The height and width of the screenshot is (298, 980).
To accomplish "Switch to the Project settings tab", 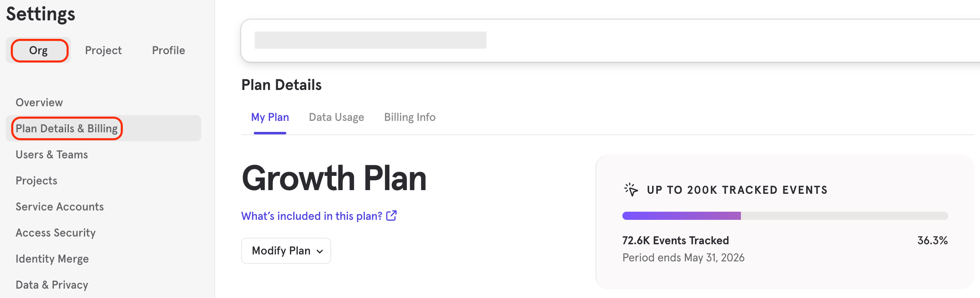I will pos(103,50).
